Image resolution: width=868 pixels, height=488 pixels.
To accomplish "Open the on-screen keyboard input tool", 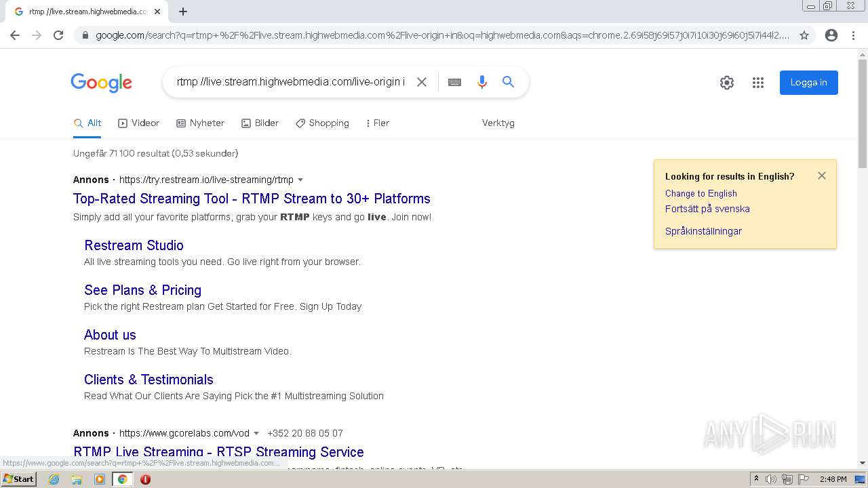I will (454, 82).
